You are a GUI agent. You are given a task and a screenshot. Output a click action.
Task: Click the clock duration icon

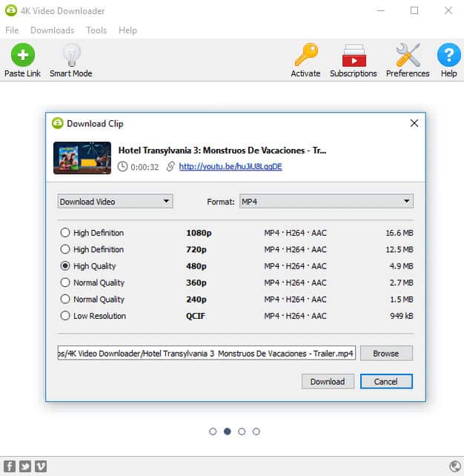click(x=122, y=167)
